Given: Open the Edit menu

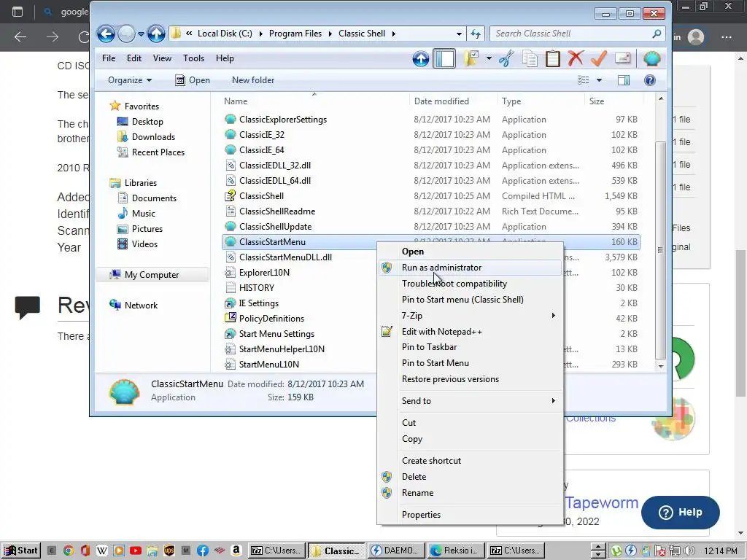Looking at the screenshot, I should [x=134, y=58].
